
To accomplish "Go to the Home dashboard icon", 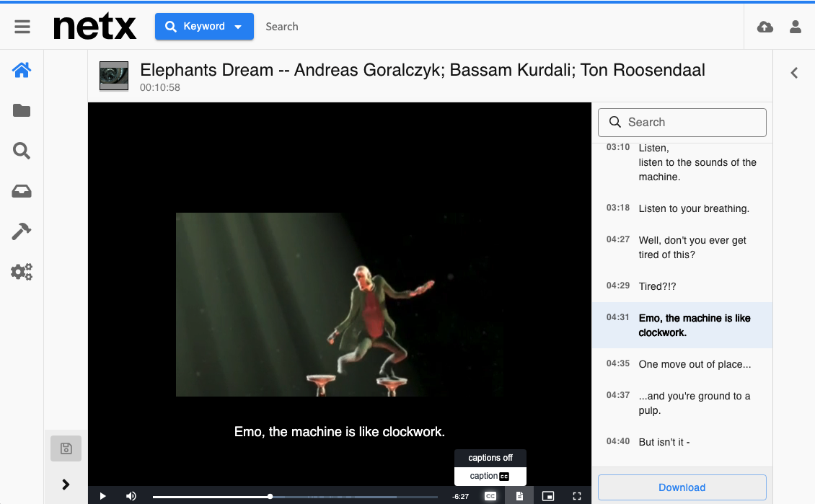I will click(22, 70).
